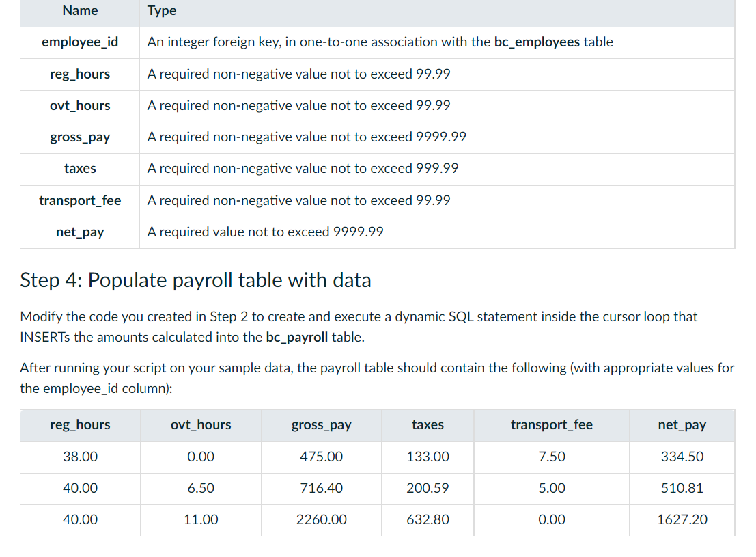The width and height of the screenshot is (756, 557).
Task: Select the ovt_hours value 6.50
Action: tap(200, 488)
